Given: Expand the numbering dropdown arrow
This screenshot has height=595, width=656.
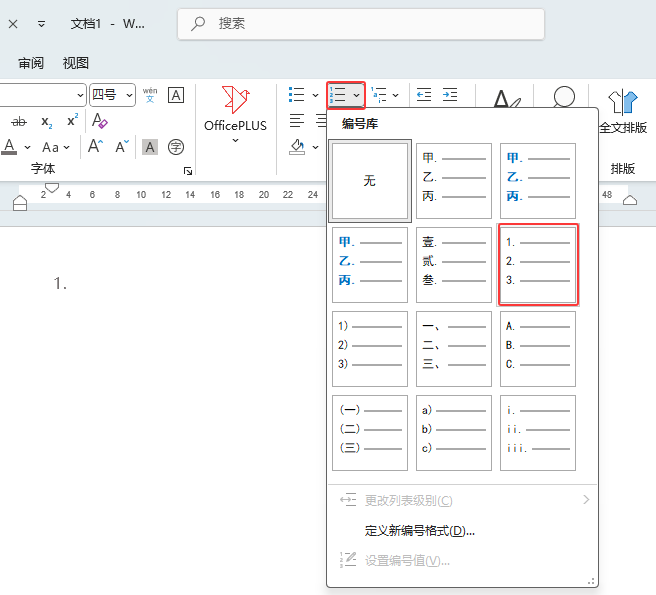Looking at the screenshot, I should coord(356,95).
